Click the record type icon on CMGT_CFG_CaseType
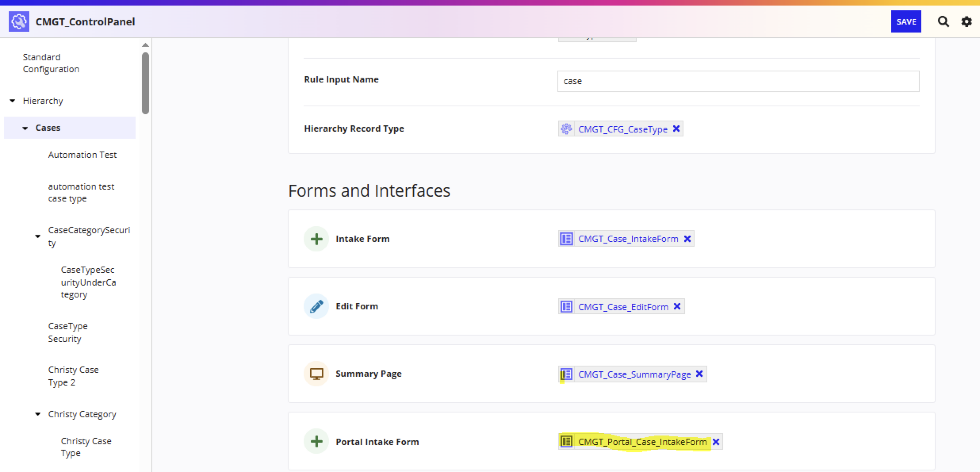Image resolution: width=980 pixels, height=472 pixels. point(566,129)
